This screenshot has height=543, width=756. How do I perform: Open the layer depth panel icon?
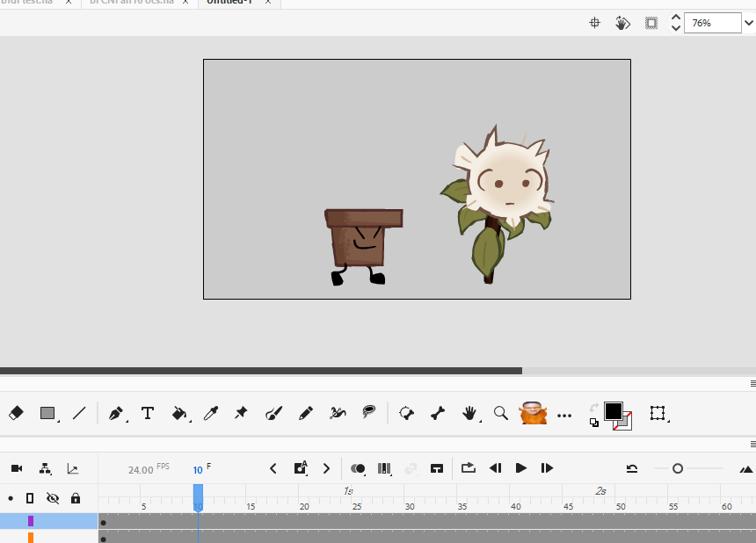pos(73,469)
